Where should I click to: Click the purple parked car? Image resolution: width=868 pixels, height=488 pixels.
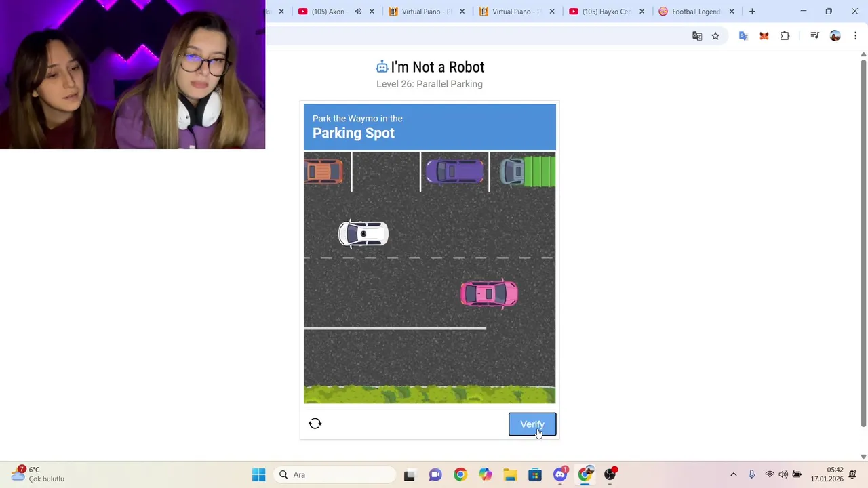454,171
